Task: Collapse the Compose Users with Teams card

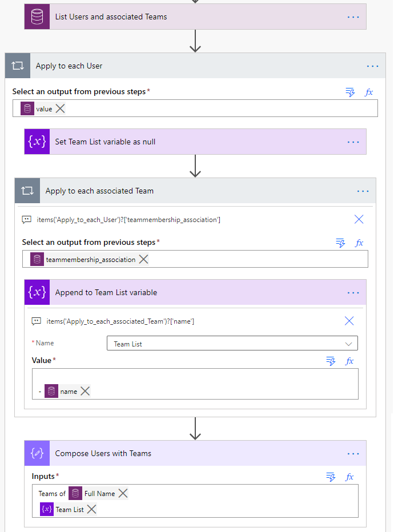Action: point(195,453)
